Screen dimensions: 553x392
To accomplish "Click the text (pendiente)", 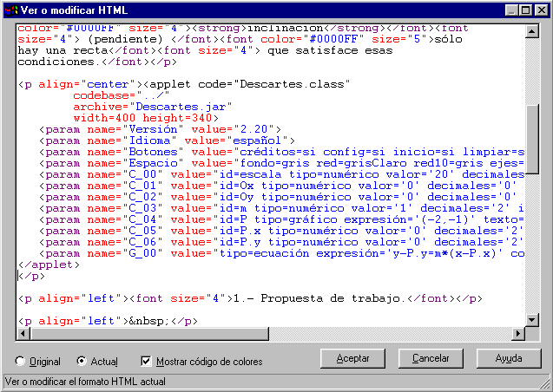I will point(125,39).
